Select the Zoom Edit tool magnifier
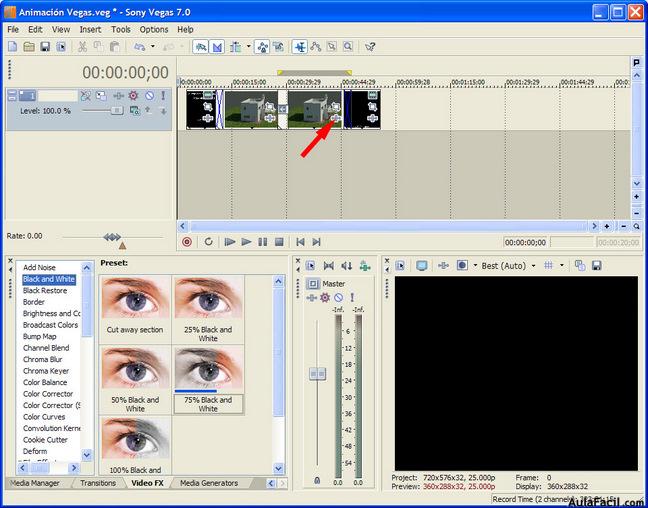 (x=348, y=47)
